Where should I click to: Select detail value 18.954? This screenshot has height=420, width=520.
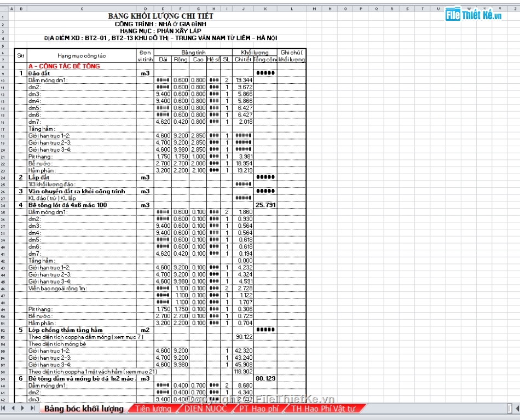(243, 164)
